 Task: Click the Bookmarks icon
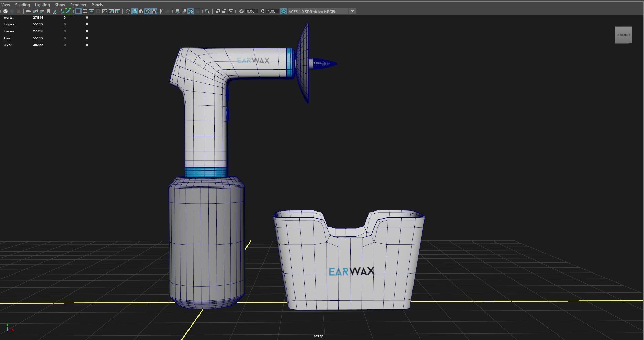[x=49, y=11]
